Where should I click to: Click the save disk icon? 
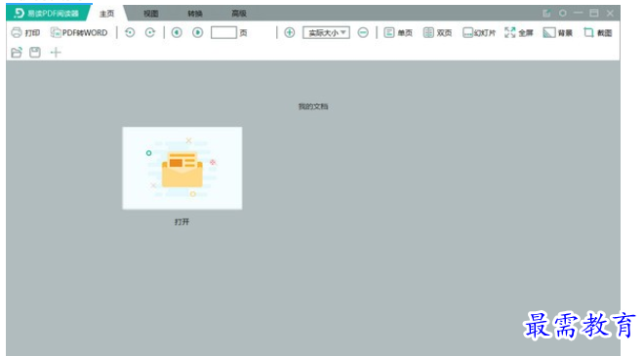click(35, 53)
